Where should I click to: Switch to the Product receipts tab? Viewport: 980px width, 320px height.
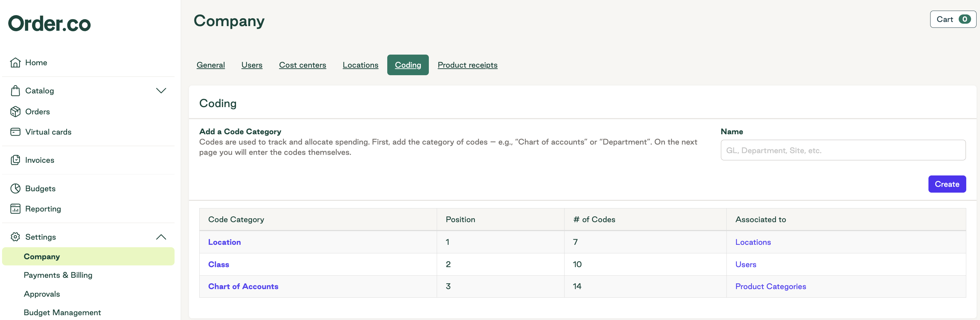coord(467,65)
